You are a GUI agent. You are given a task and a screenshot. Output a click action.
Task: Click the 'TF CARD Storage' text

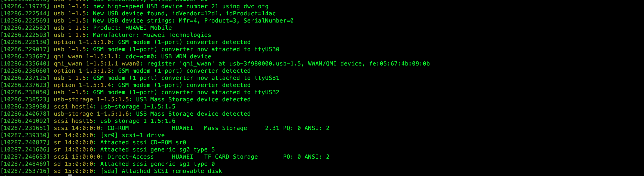coord(231,157)
